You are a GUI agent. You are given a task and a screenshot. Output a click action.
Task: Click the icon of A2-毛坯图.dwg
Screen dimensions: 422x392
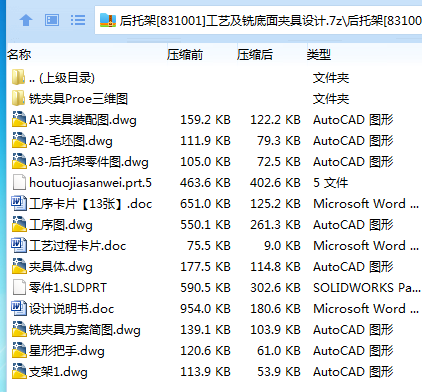coord(19,140)
